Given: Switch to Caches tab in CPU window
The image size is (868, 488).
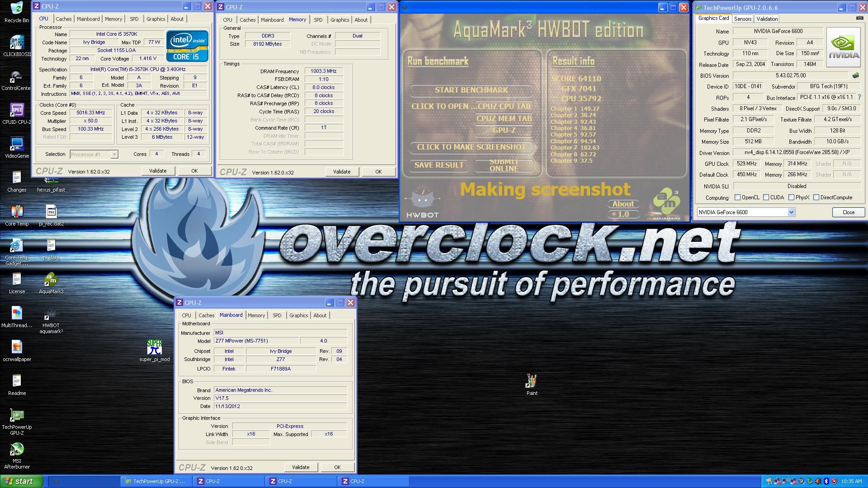Looking at the screenshot, I should click(64, 19).
